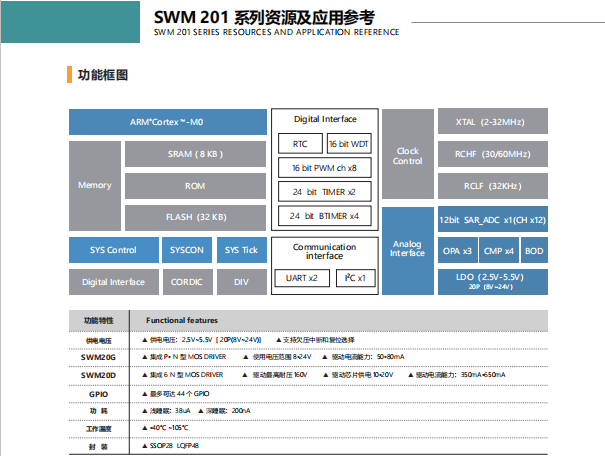Screen dimensions: 605x456
Task: Click the DIV block
Action: pos(242,282)
